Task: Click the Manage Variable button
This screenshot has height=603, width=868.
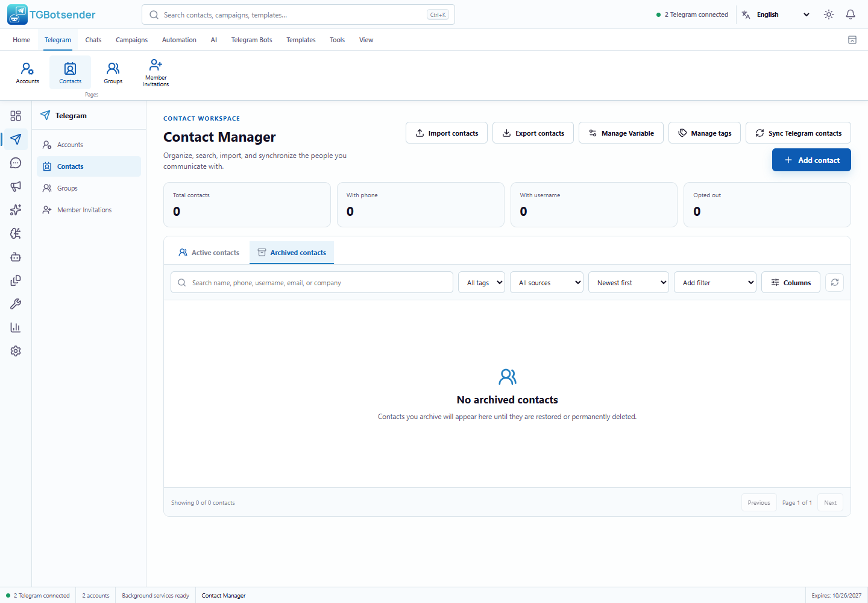Action: 621,133
